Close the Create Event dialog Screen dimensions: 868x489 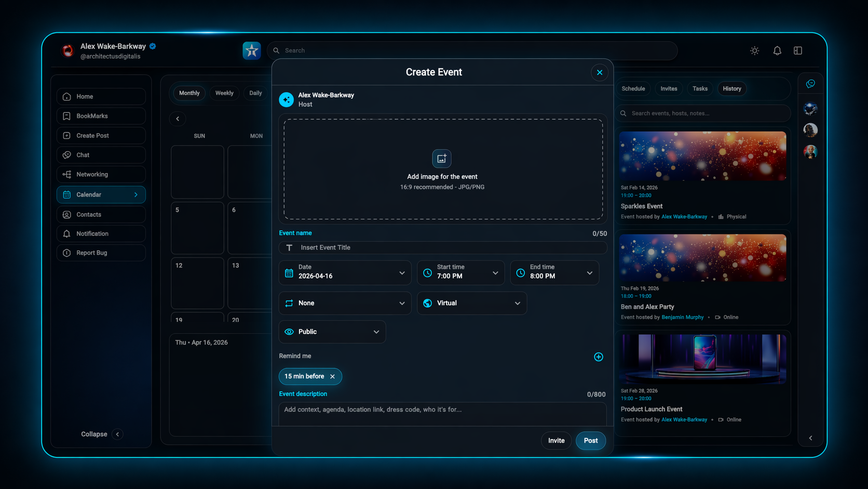(600, 72)
